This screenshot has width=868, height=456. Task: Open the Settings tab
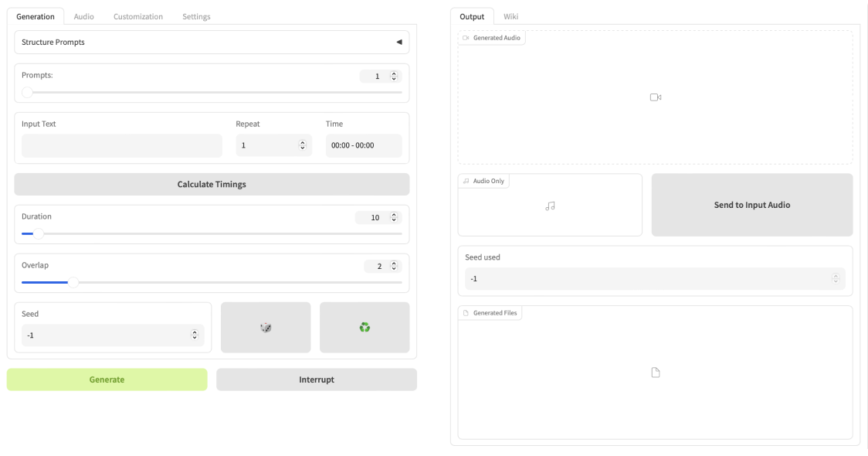pyautogui.click(x=196, y=16)
